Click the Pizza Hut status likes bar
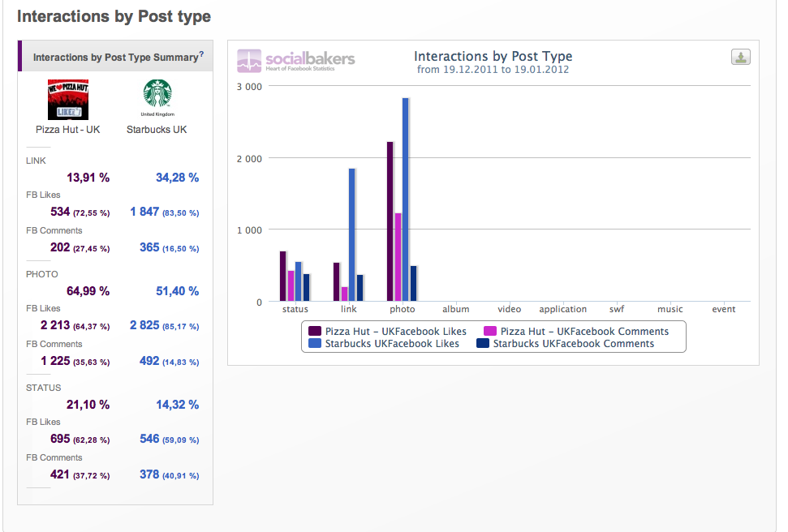Viewport: 788px width, 532px height. (x=283, y=277)
